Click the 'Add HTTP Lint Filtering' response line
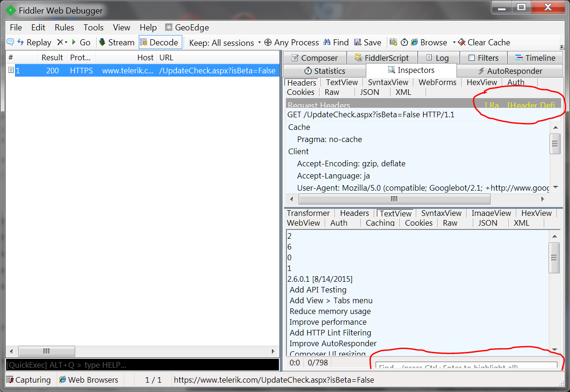 pyautogui.click(x=330, y=333)
